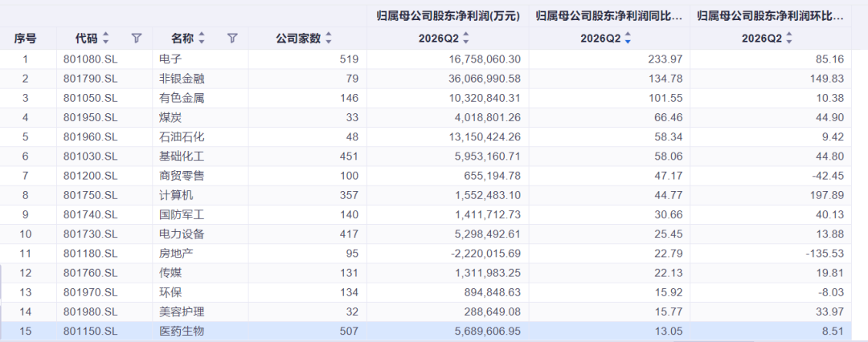Viewport: 868px width, 342px height.
Task: Click company count 451
Action: (x=350, y=156)
